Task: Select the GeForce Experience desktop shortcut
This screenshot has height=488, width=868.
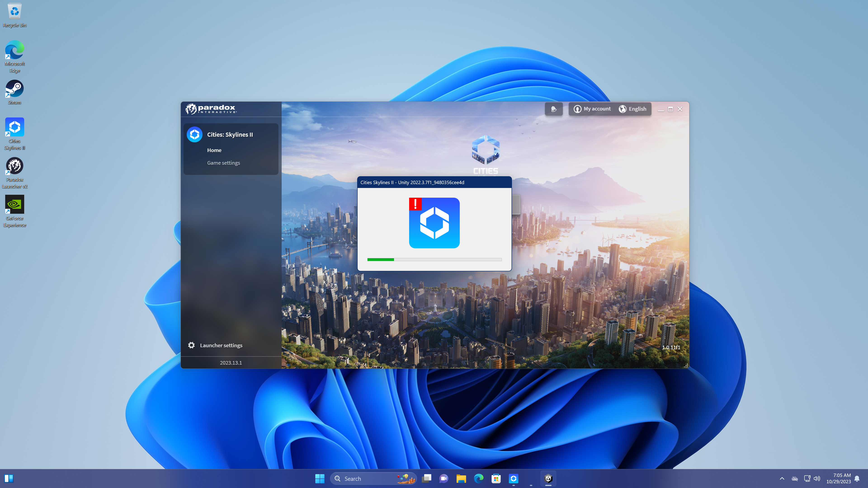Action: [x=14, y=211]
